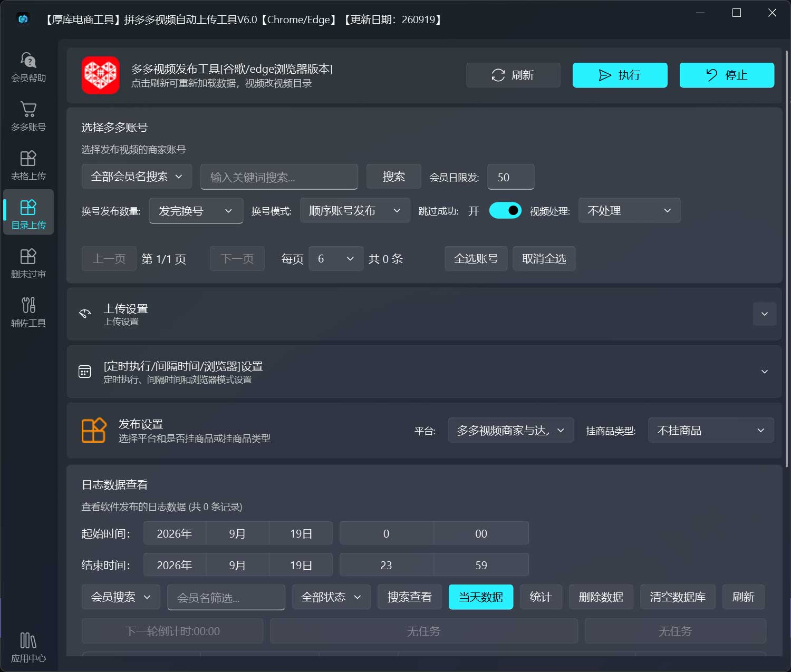Open the 辅佐工具 tools icon
The image size is (791, 672).
(28, 311)
